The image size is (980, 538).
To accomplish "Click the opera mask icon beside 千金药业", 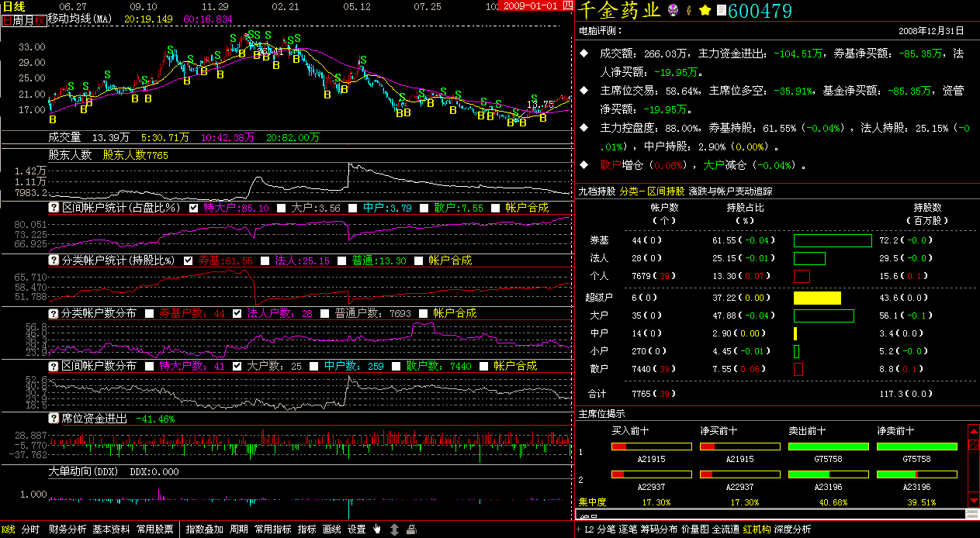I will (673, 10).
